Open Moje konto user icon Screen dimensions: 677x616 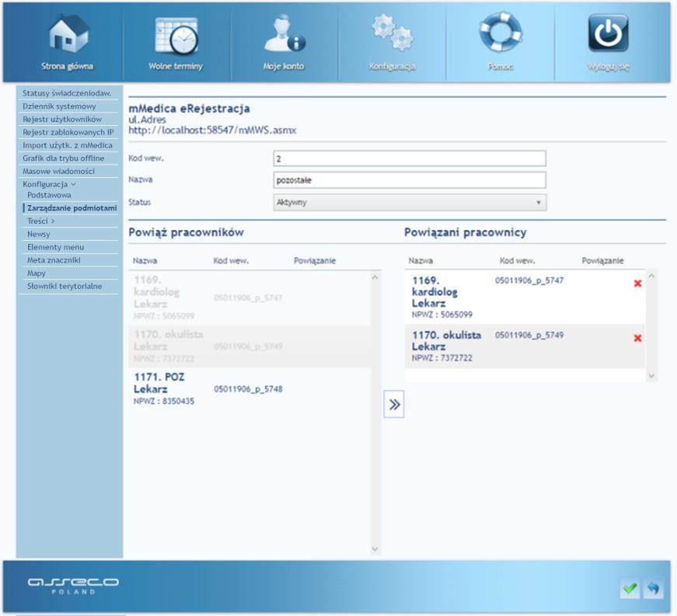click(284, 33)
